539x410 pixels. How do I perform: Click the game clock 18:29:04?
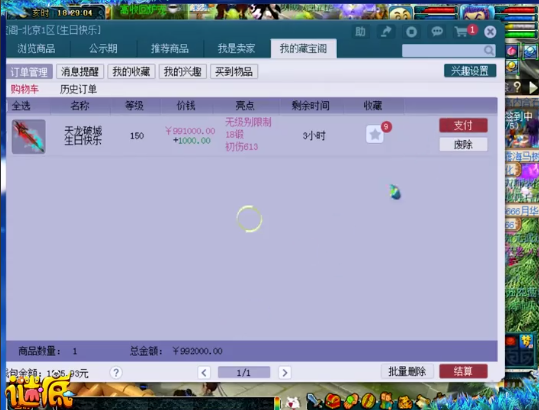pyautogui.click(x=75, y=13)
